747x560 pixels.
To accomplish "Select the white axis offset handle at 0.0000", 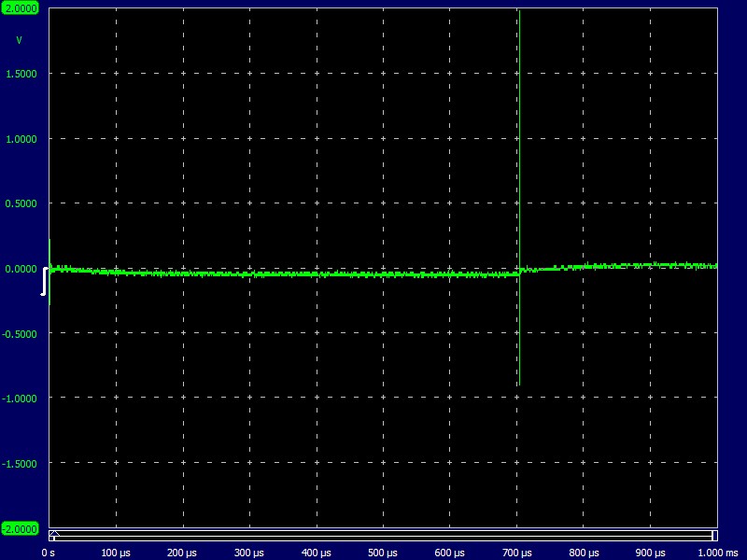I will coord(44,282).
